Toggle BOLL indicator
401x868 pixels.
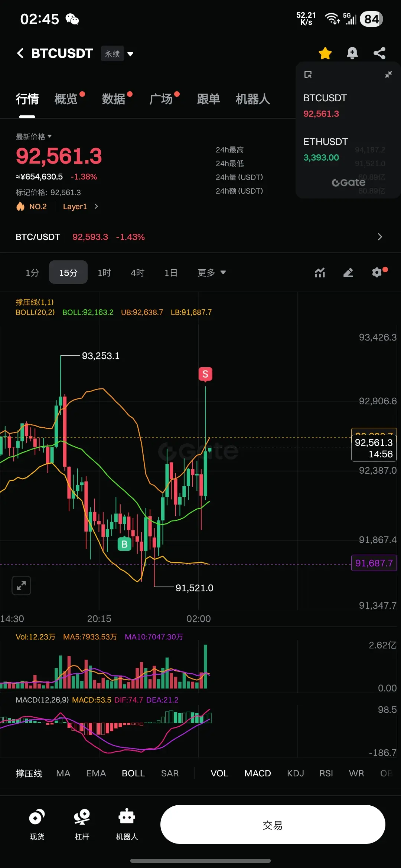click(133, 773)
